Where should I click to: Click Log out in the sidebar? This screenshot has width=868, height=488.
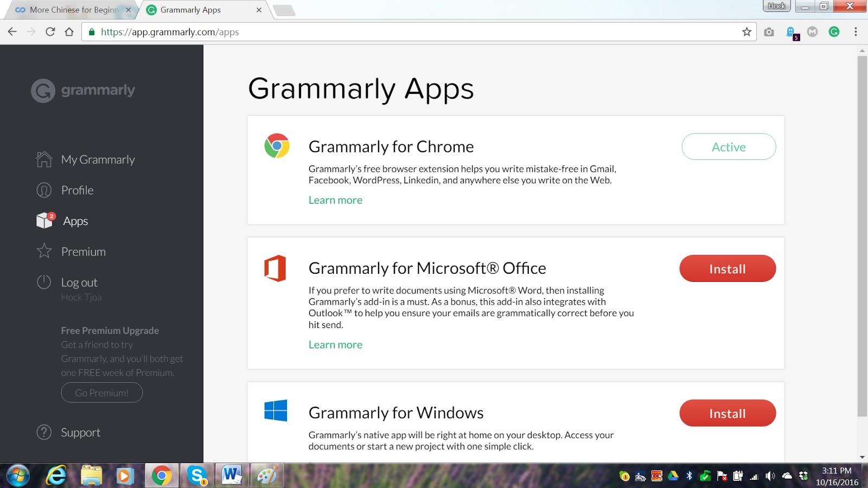point(79,282)
